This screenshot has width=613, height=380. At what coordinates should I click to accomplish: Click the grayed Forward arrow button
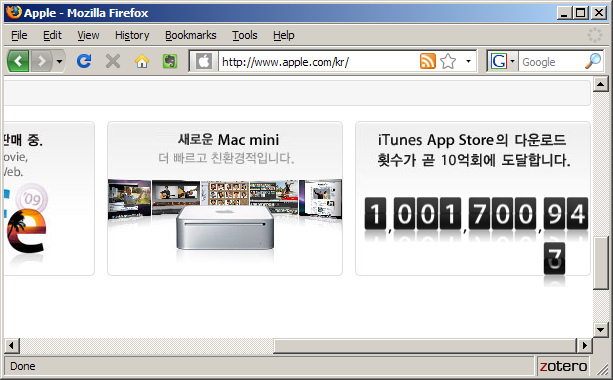pos(41,61)
